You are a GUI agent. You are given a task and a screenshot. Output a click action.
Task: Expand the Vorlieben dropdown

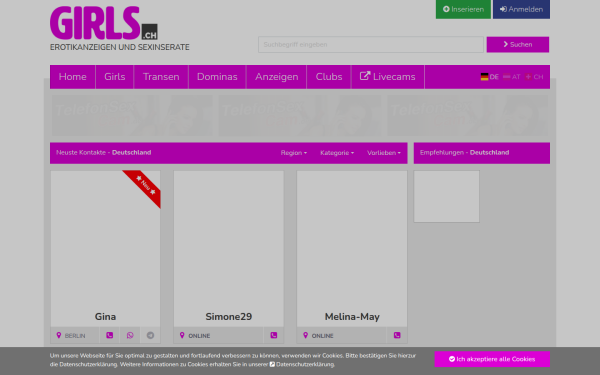point(384,153)
